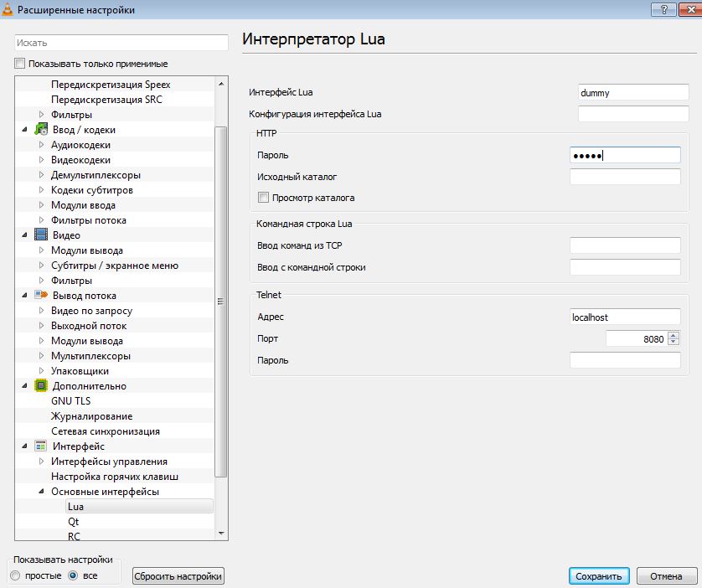Select the все settings radio button
This screenshot has height=588, width=702.
click(73, 575)
